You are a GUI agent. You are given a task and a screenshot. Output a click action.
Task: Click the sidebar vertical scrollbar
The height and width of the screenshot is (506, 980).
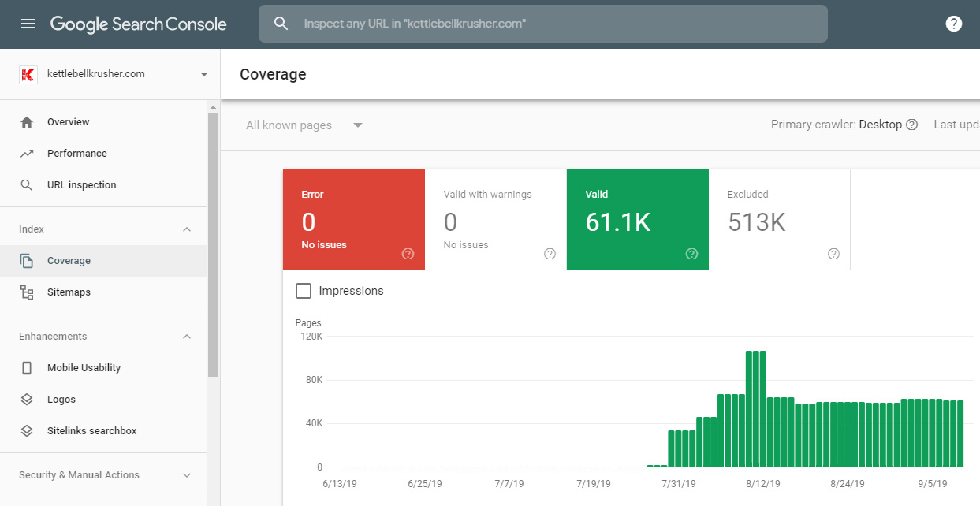coord(213,244)
